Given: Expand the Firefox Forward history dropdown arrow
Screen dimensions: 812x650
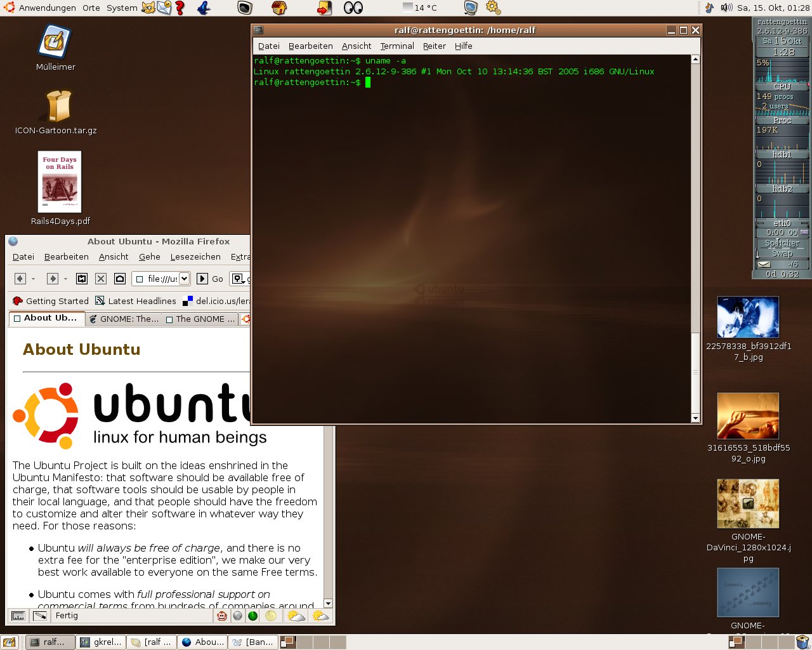Looking at the screenshot, I should (x=65, y=279).
